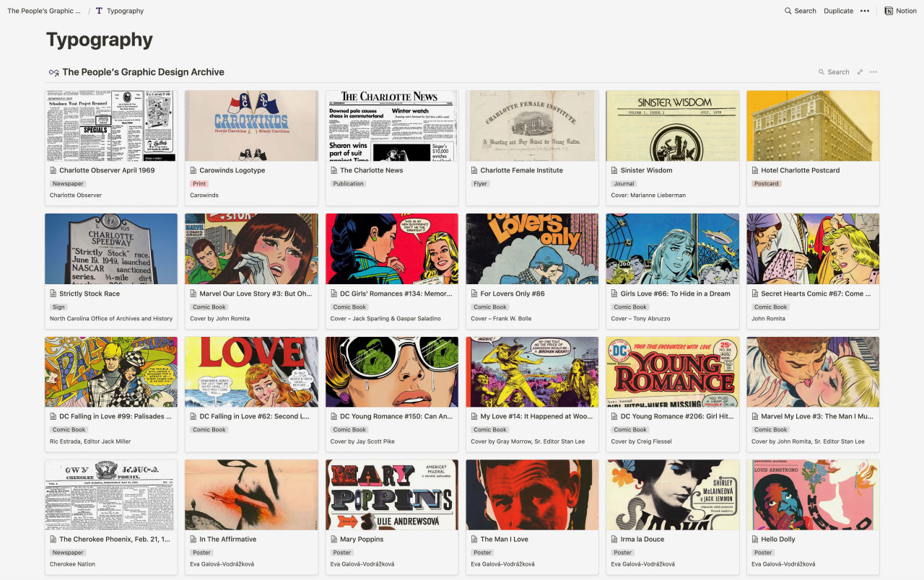Click the Notion logo icon in top bar
Screen dimensions: 924x580
(x=889, y=11)
